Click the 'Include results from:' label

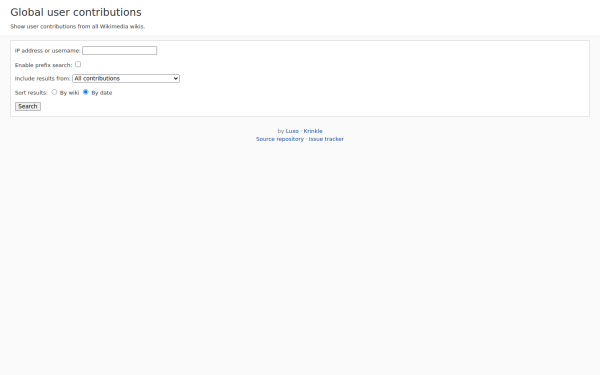[42, 78]
